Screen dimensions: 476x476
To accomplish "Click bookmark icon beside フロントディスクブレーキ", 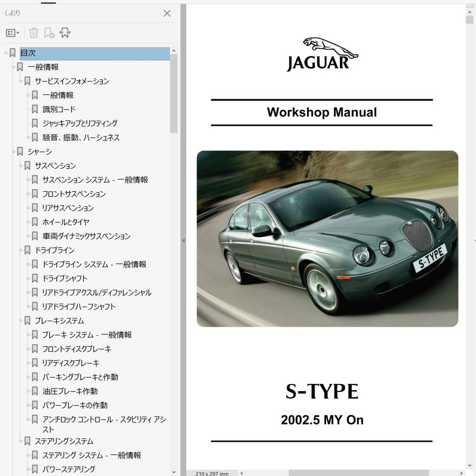I will coord(35,349).
